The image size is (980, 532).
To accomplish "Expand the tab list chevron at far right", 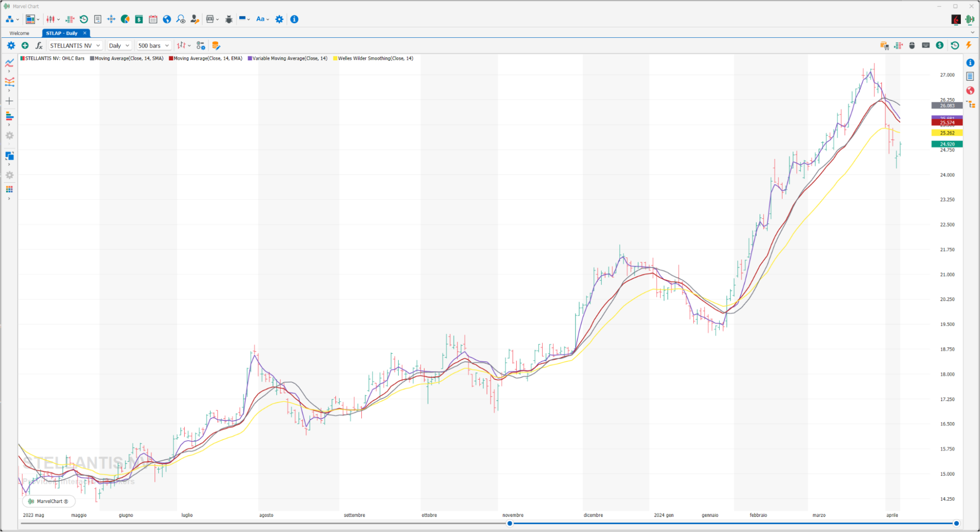I will click(x=973, y=33).
